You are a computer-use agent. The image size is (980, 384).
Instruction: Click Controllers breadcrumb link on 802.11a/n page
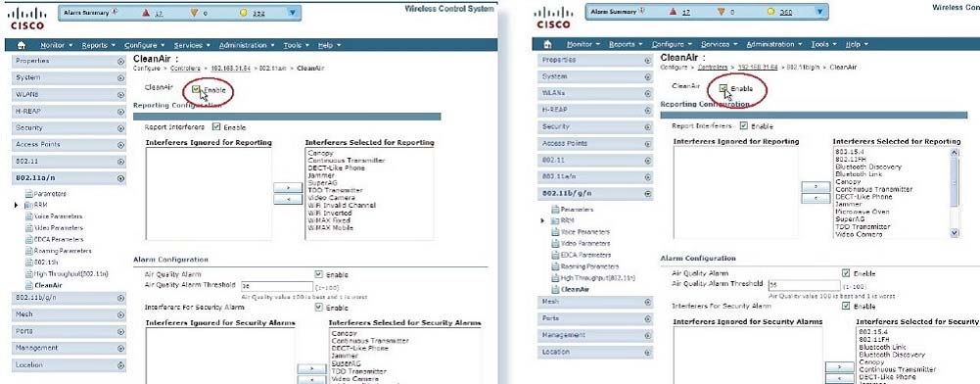(187, 68)
